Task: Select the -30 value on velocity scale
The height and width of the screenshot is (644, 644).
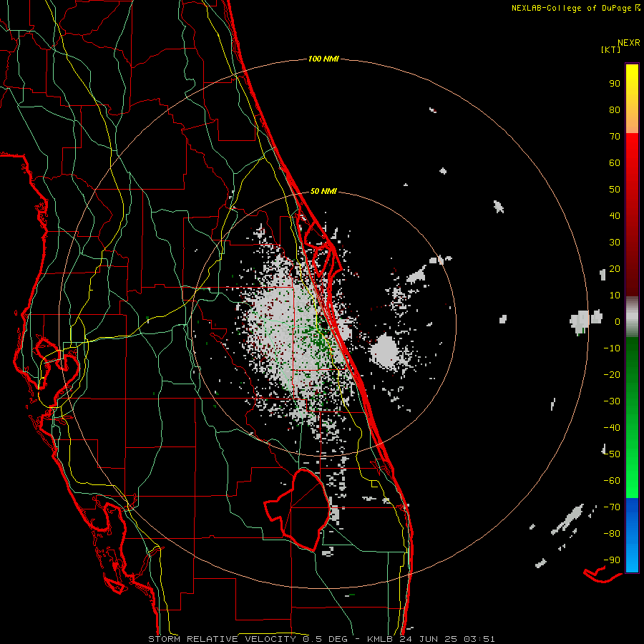Action: click(x=612, y=401)
